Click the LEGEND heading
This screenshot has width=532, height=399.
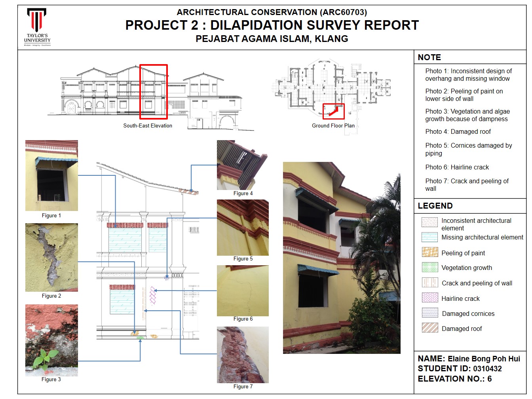tap(435, 206)
